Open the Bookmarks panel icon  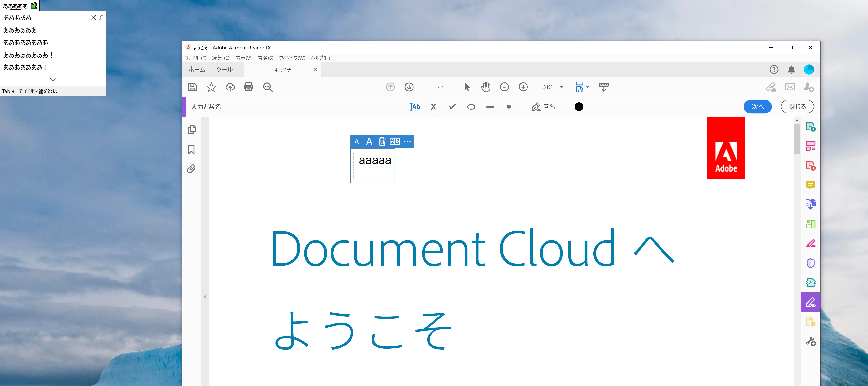(191, 149)
